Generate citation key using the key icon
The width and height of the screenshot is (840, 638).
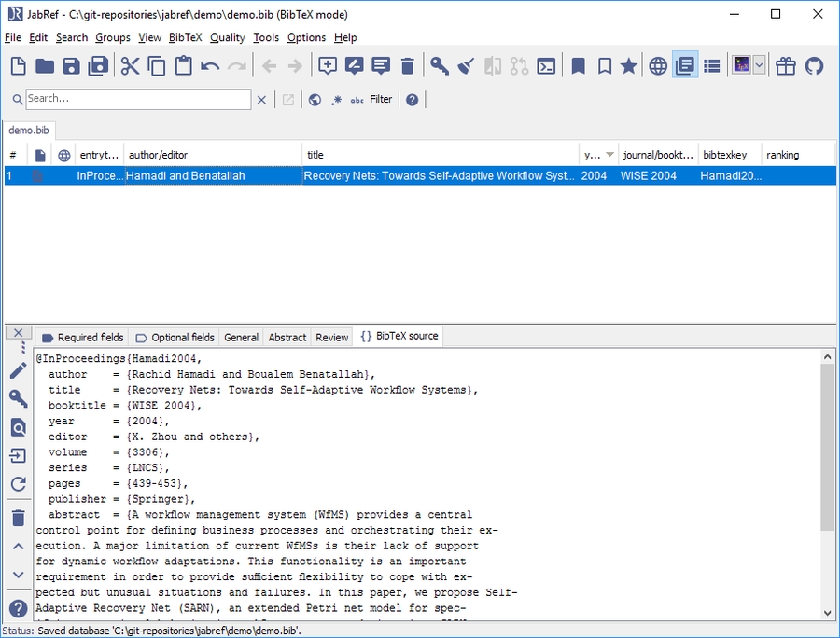[x=437, y=65]
